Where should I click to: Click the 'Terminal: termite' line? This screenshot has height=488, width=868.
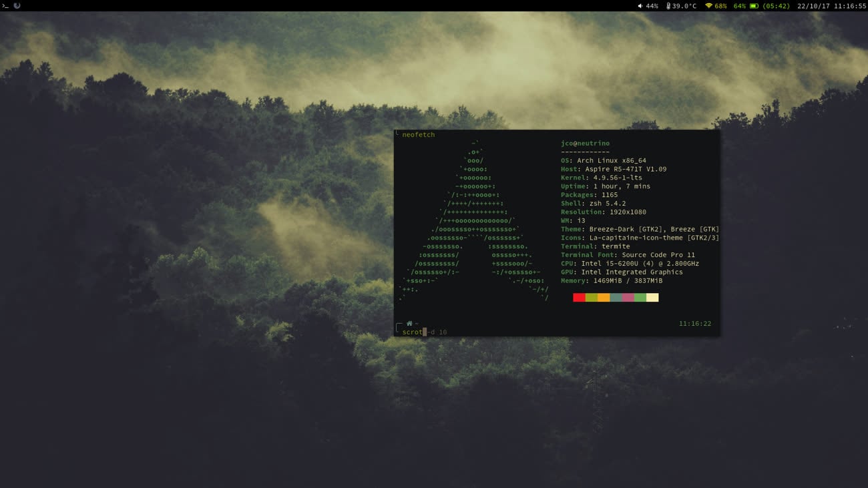(x=596, y=246)
